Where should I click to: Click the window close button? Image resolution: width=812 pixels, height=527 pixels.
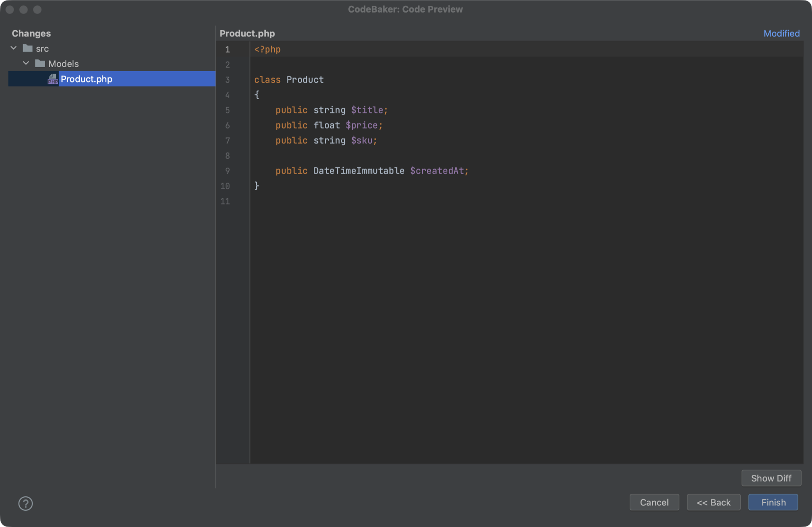pyautogui.click(x=9, y=9)
